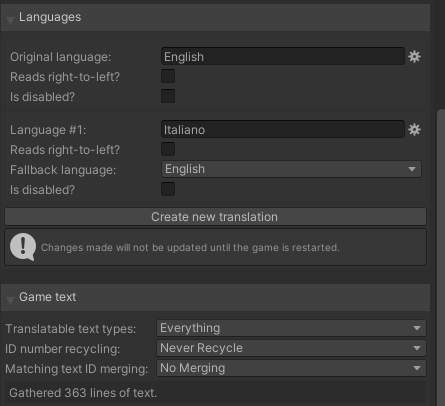Collapse the Languages section
Image resolution: width=445 pixels, height=406 pixels.
tap(10, 20)
